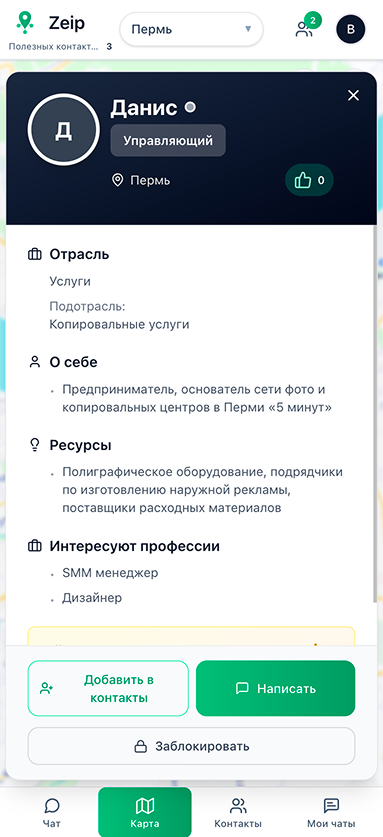Click the Подотрасль label
The height and width of the screenshot is (837, 383).
[x=87, y=306]
